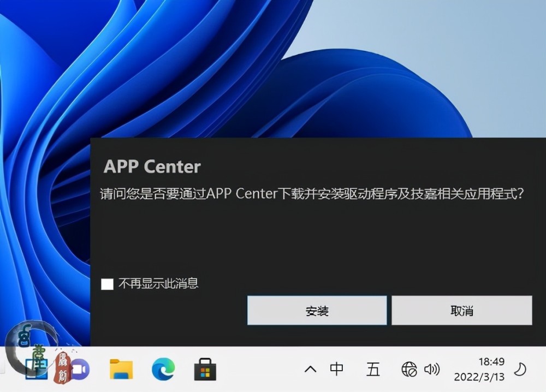Click the 五 Wubi input mode indicator
The image size is (546, 392).
coord(373,369)
